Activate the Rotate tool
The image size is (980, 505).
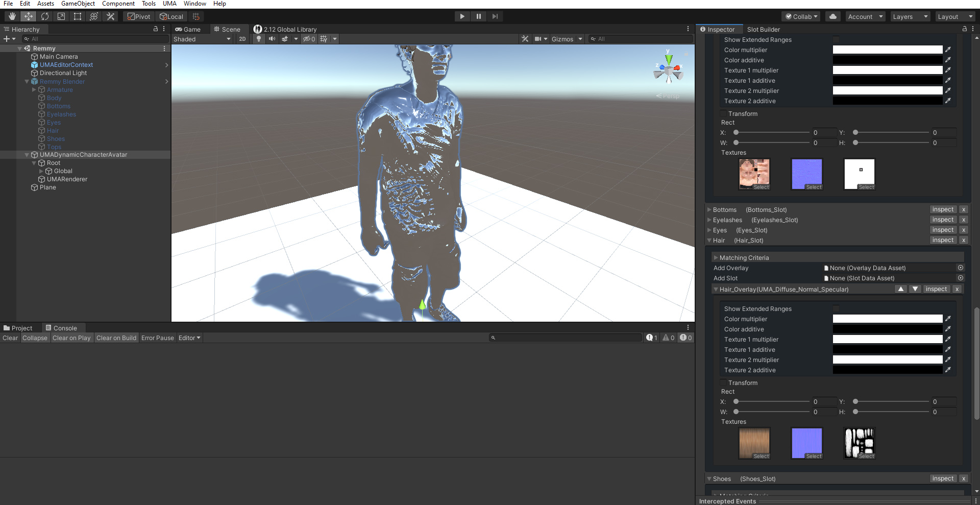pos(45,16)
